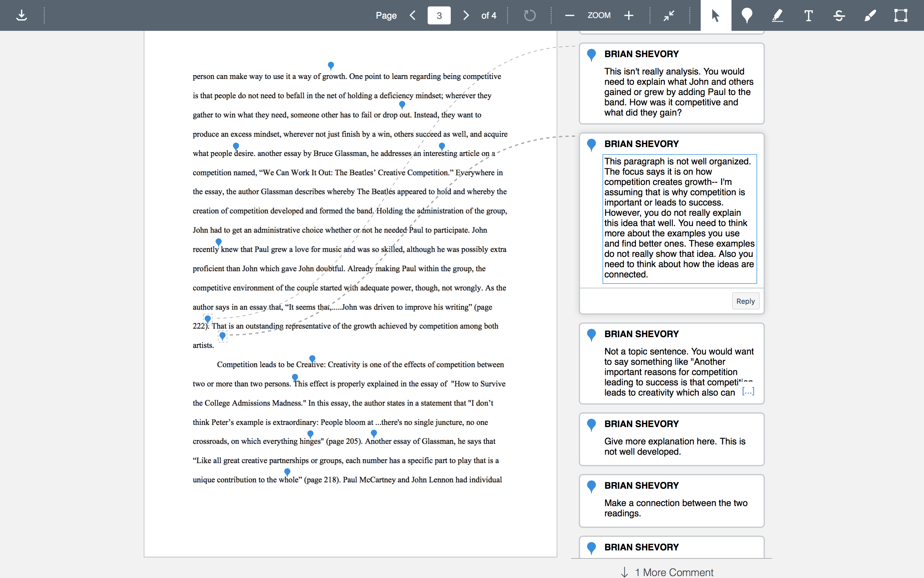This screenshot has width=924, height=578.
Task: Click comment pin on 'Creative: Creativity'
Action: 312,359
